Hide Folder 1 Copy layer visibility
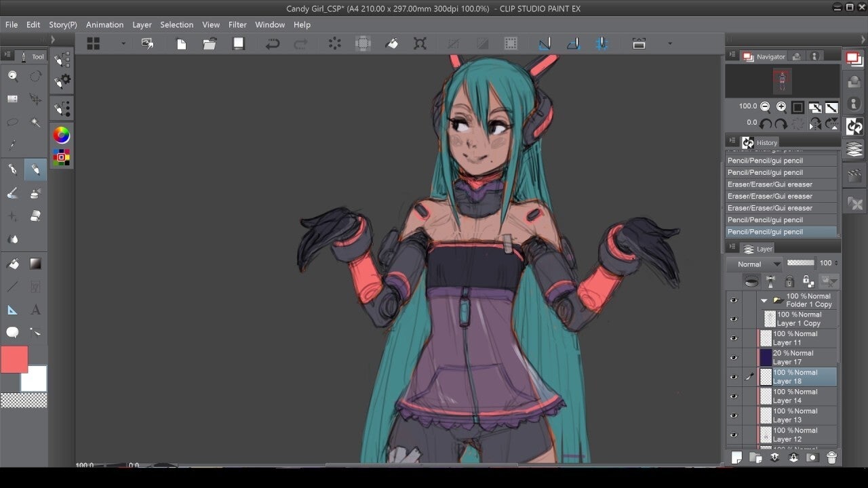The height and width of the screenshot is (488, 868). 733,300
